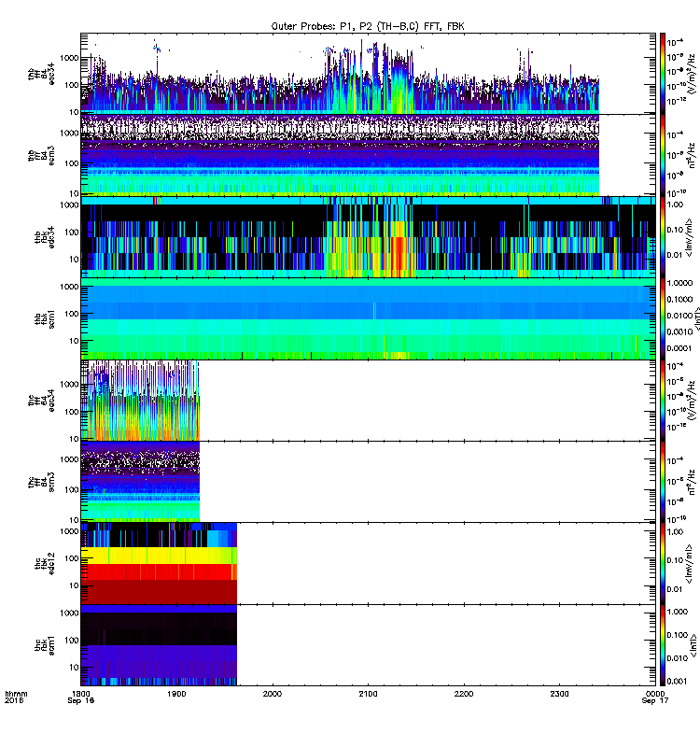The height and width of the screenshot is (747, 700).
Task: Click the thb scm3 FFT spectrogram panel
Action: click(x=368, y=155)
